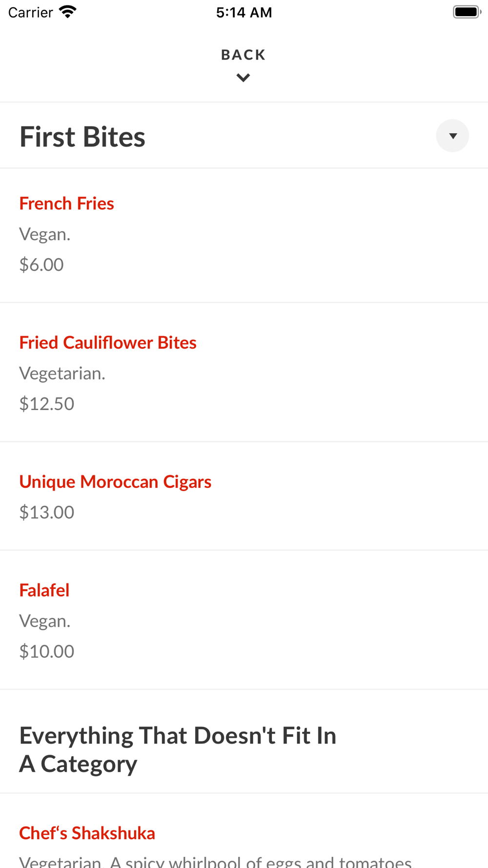Select the First Bites section heading

[82, 137]
